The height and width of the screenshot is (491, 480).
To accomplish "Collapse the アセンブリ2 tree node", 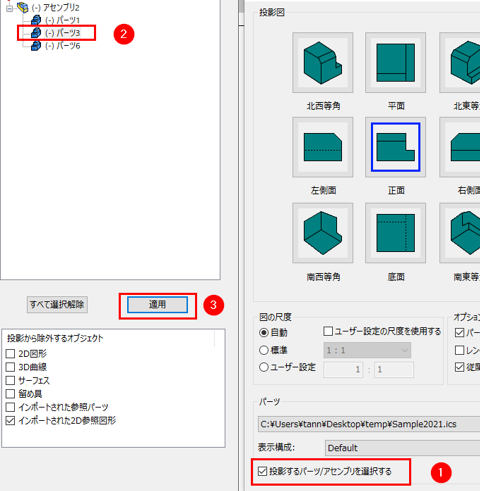I will [10, 8].
